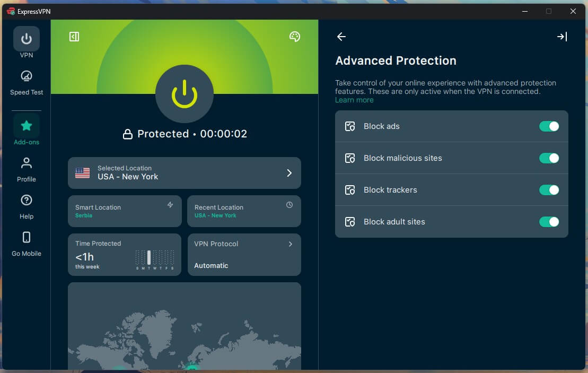Viewport: 588px width, 373px height.
Task: Click the clock icon on Recent Location
Action: point(289,204)
